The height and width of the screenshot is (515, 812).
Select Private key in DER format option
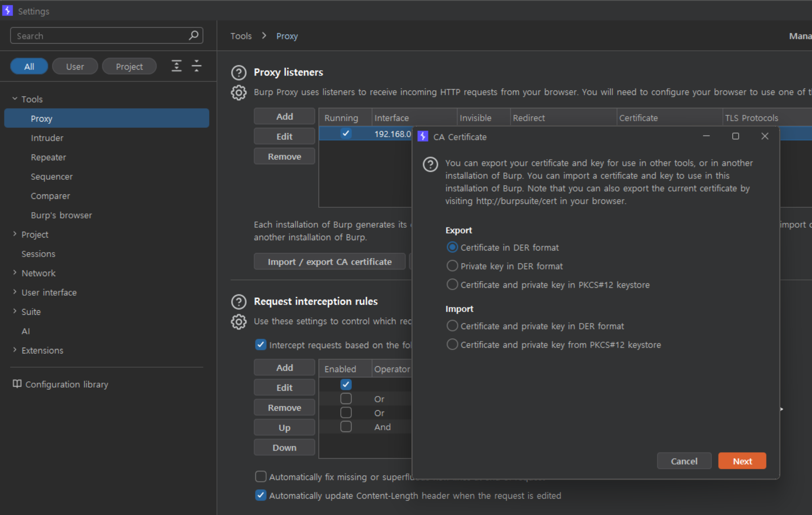(452, 266)
